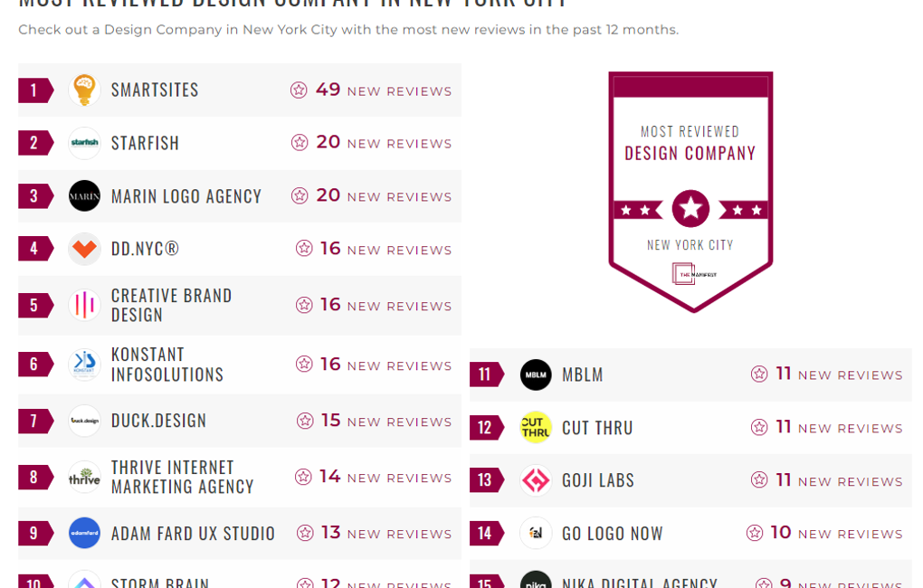The height and width of the screenshot is (588, 923).
Task: Open the Go Logo Now link
Action: click(612, 534)
